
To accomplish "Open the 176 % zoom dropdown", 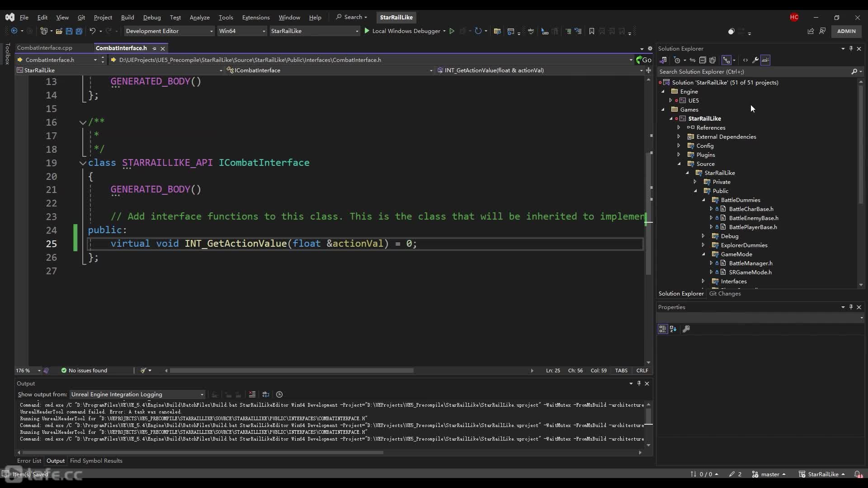I will click(x=28, y=371).
